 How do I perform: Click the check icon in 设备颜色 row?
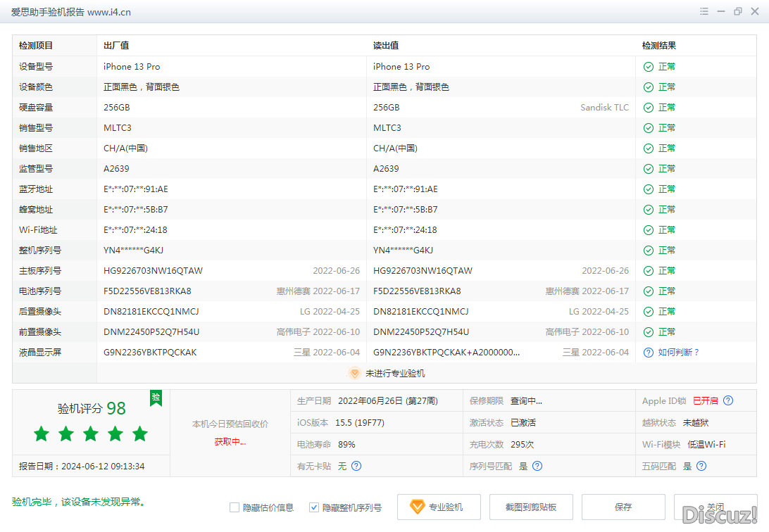(x=649, y=87)
